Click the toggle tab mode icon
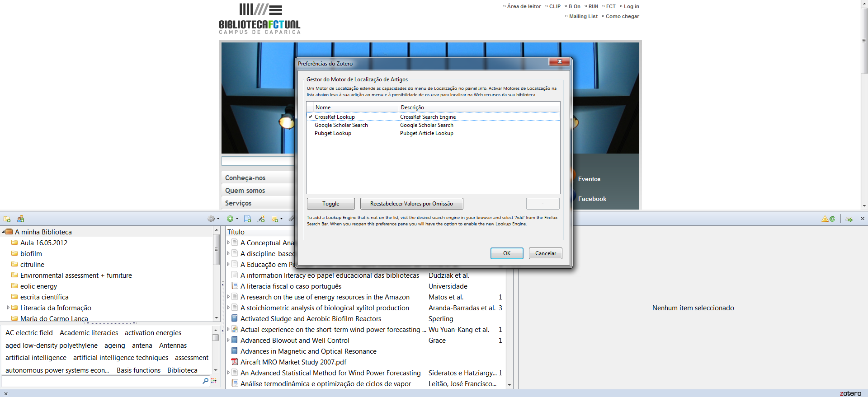The height and width of the screenshot is (397, 868). click(849, 219)
